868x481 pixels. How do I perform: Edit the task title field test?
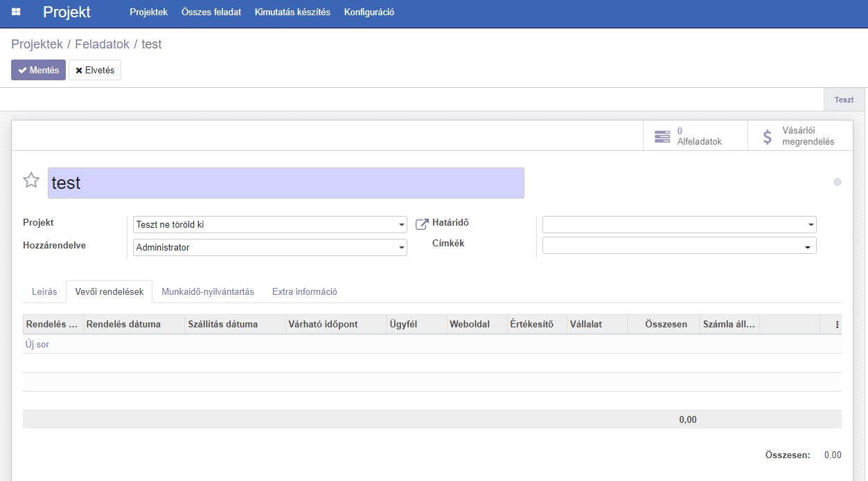(286, 183)
